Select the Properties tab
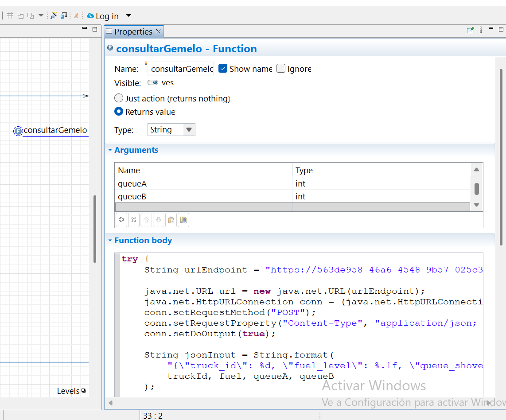The image size is (506, 420). (133, 31)
